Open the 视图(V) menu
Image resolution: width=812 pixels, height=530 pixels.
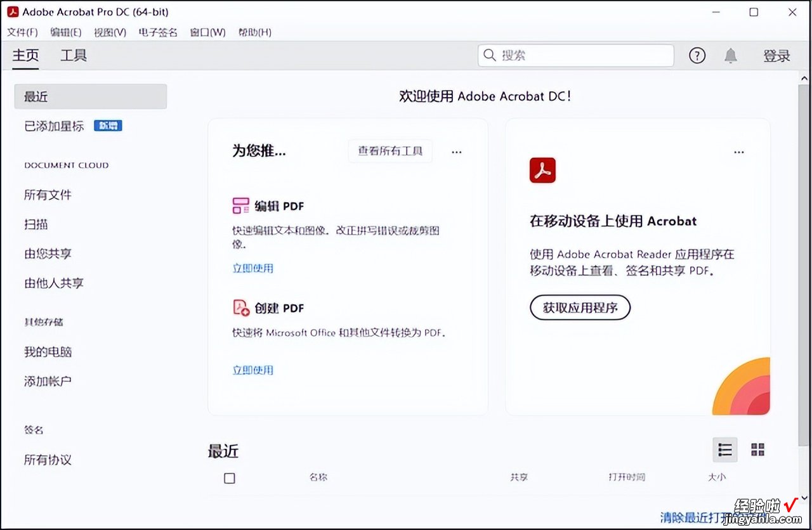pos(110,32)
